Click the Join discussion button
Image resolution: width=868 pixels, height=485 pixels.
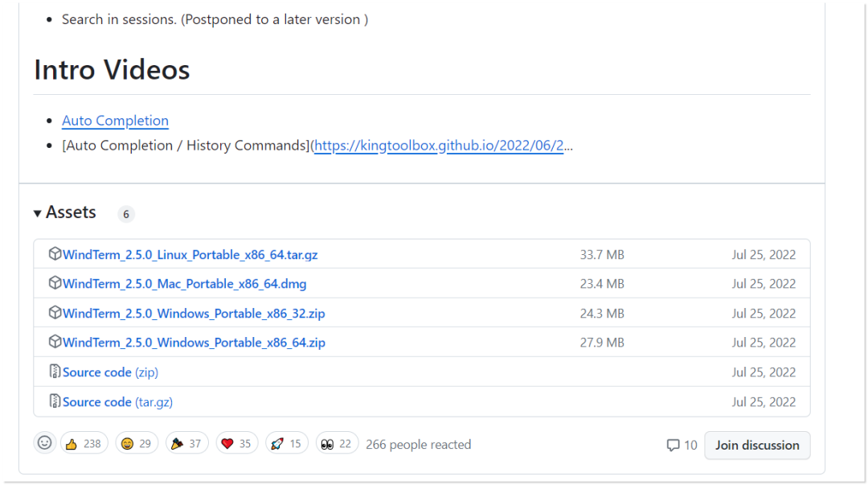click(756, 445)
